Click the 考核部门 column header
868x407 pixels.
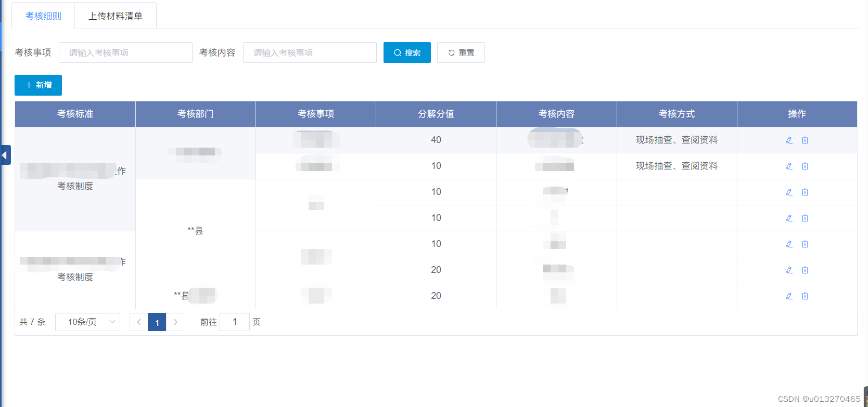[196, 114]
